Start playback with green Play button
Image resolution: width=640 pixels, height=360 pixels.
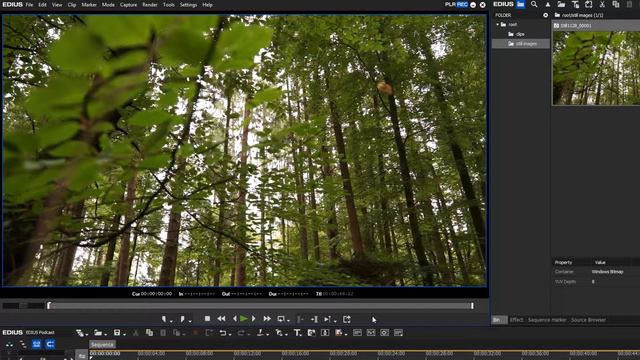(x=244, y=319)
